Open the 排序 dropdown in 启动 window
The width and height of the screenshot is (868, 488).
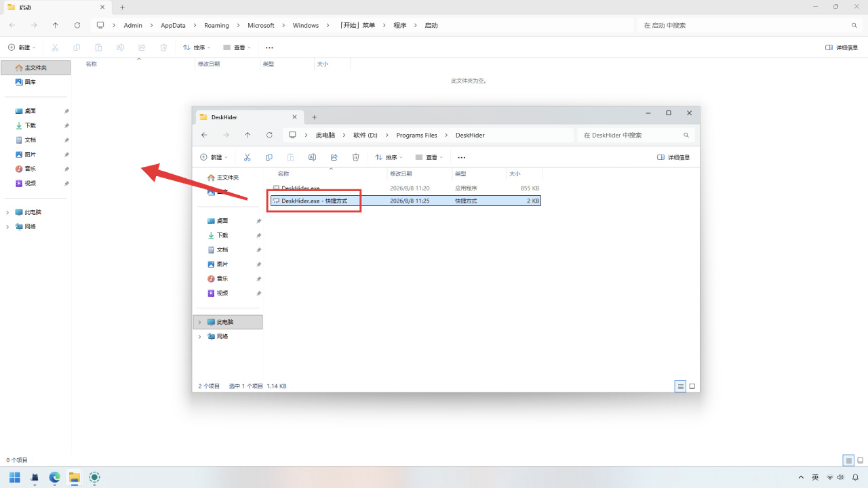(197, 47)
